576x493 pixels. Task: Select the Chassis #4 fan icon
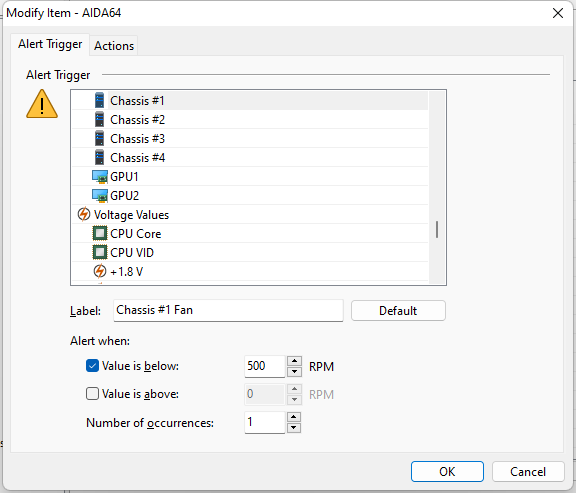(99, 158)
